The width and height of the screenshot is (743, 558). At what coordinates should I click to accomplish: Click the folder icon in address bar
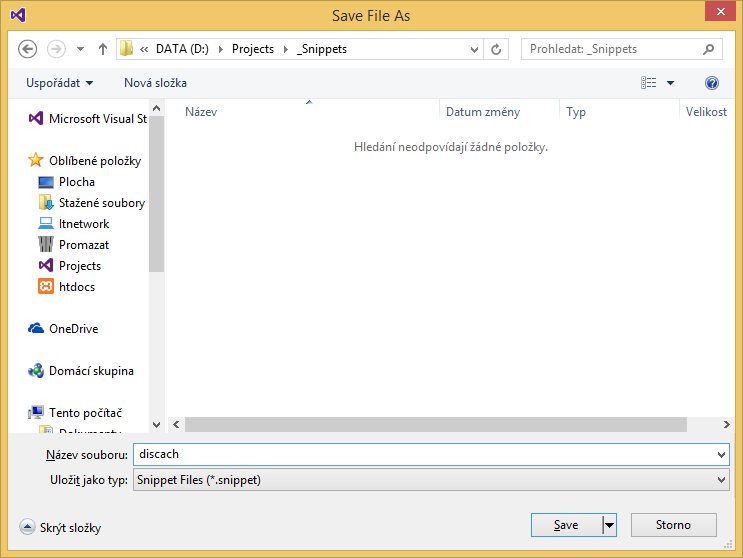pos(126,49)
